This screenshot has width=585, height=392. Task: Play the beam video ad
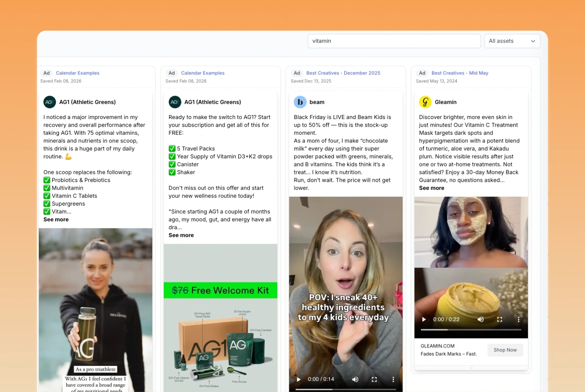[x=299, y=379]
